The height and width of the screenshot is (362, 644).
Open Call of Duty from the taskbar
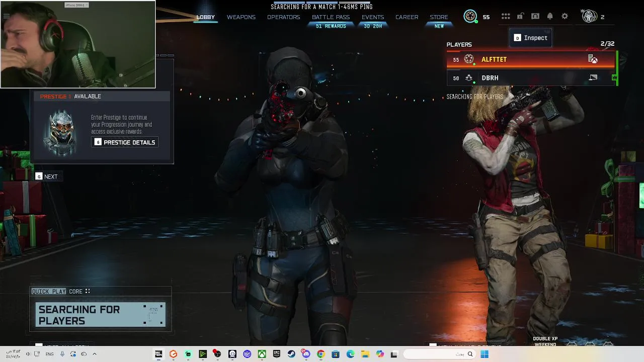pyautogui.click(x=158, y=354)
